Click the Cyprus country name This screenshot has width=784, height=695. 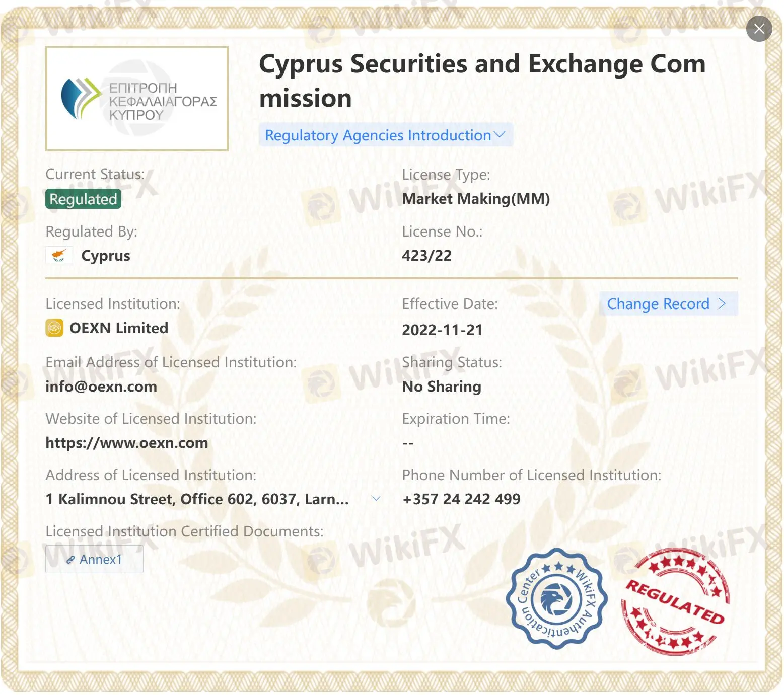(x=106, y=256)
